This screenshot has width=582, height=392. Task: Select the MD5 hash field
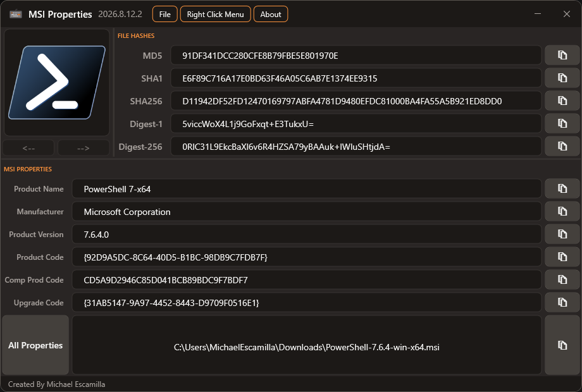356,55
